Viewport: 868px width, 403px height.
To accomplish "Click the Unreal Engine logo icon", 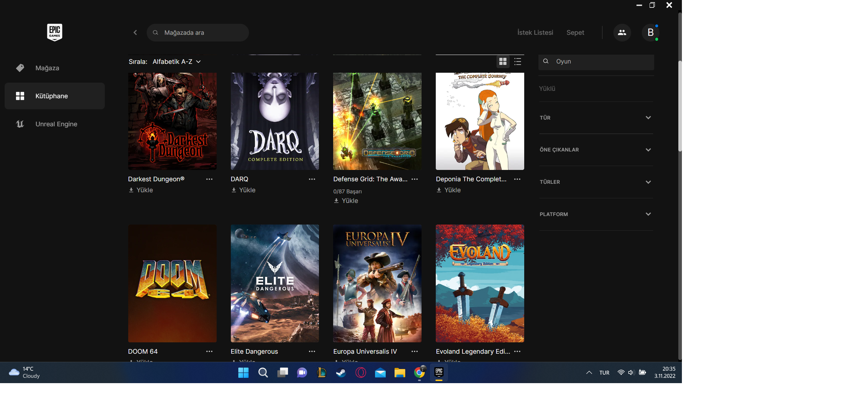I will point(20,124).
